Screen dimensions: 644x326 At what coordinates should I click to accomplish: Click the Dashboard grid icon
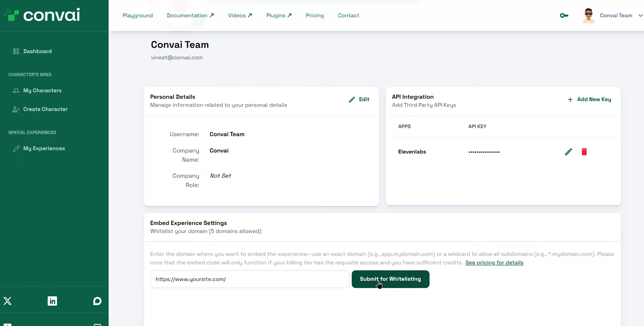16,51
